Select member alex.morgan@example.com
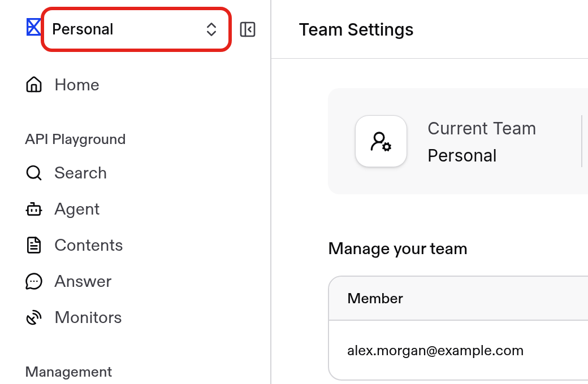The width and height of the screenshot is (588, 384). (435, 351)
